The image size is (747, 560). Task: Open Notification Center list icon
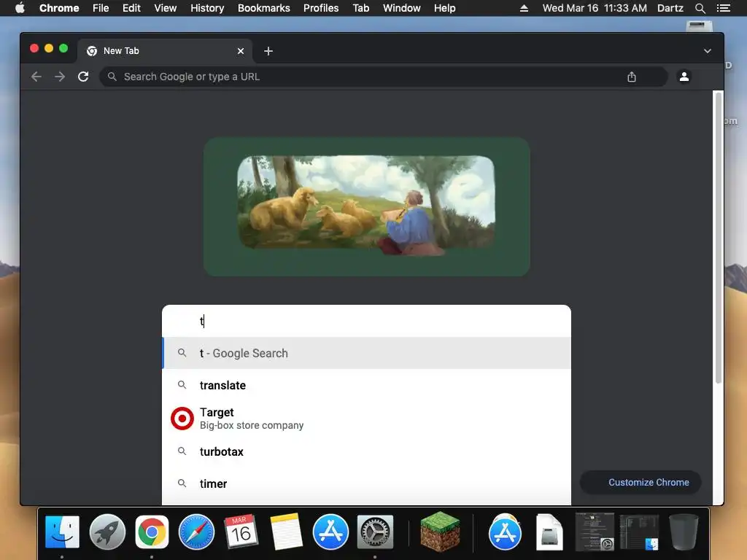pos(723,8)
